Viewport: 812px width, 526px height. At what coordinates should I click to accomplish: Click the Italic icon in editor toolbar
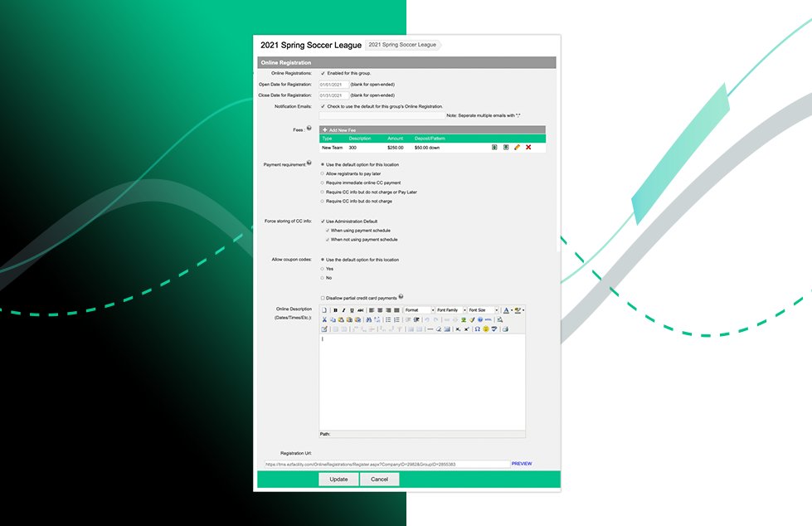point(343,310)
